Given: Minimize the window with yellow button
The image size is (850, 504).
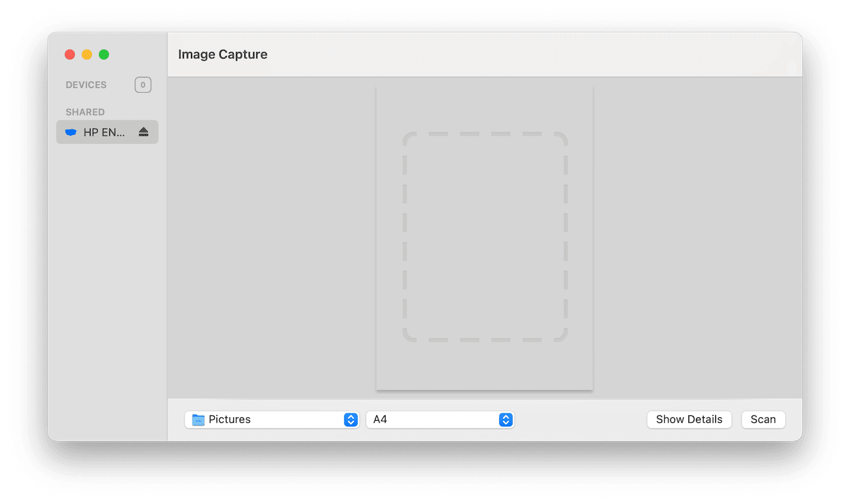Looking at the screenshot, I should click(87, 55).
